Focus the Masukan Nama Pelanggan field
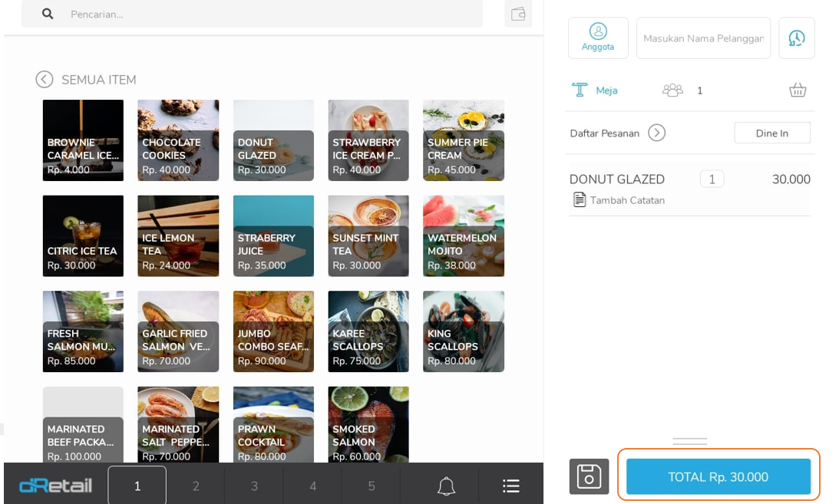 coord(702,38)
